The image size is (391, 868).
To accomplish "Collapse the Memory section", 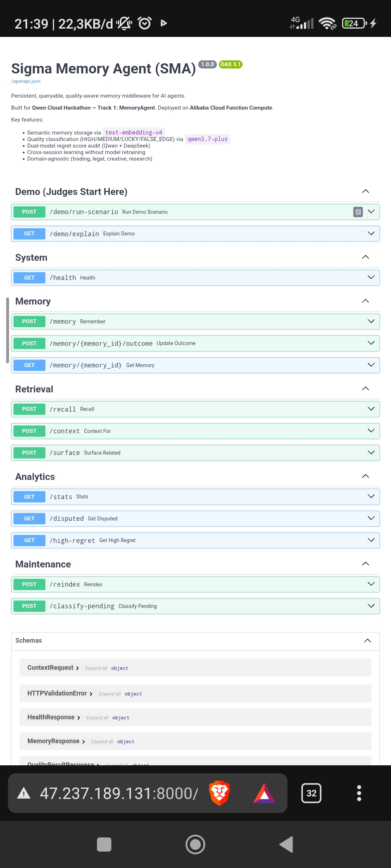I will pos(366,301).
